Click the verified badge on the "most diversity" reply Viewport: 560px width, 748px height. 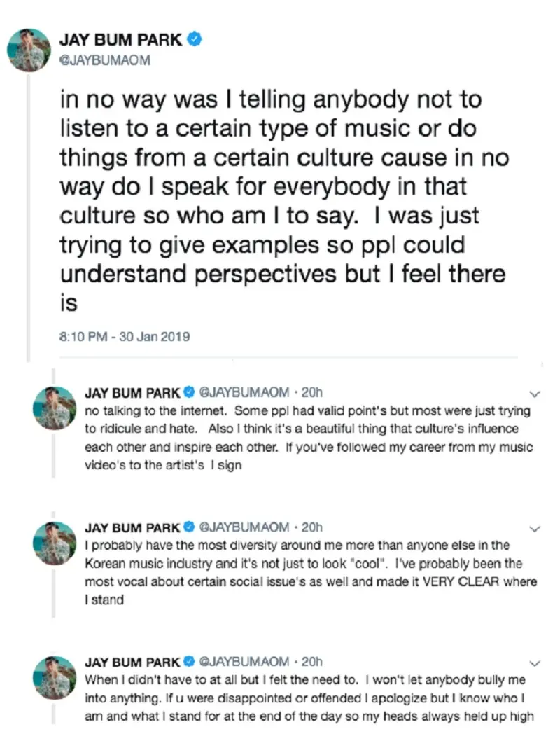tap(188, 527)
